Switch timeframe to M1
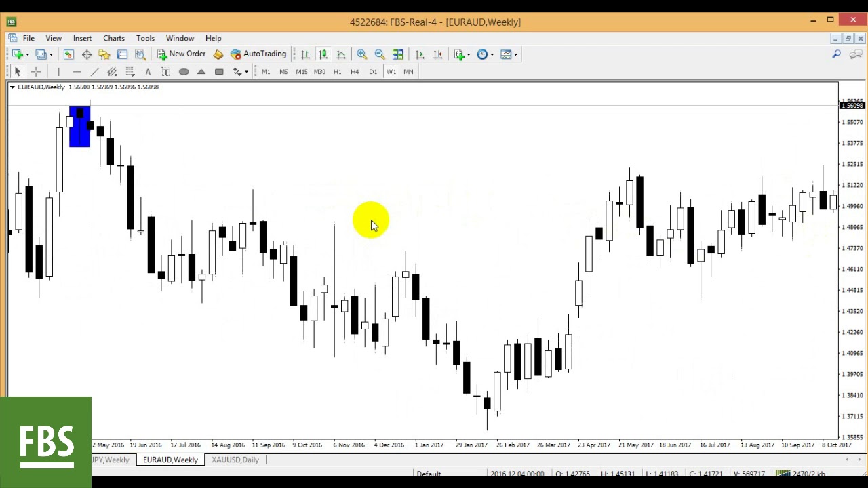Screen dimensions: 868x488 [x=266, y=72]
